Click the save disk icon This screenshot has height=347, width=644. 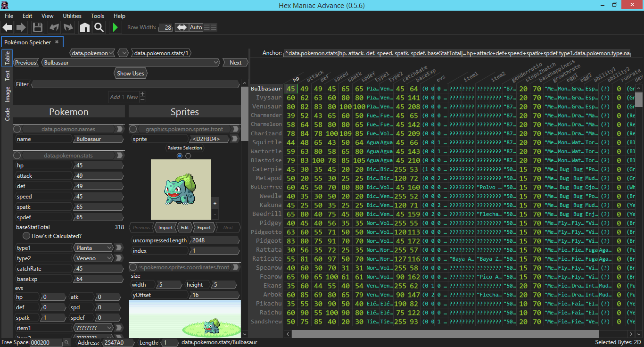(38, 27)
